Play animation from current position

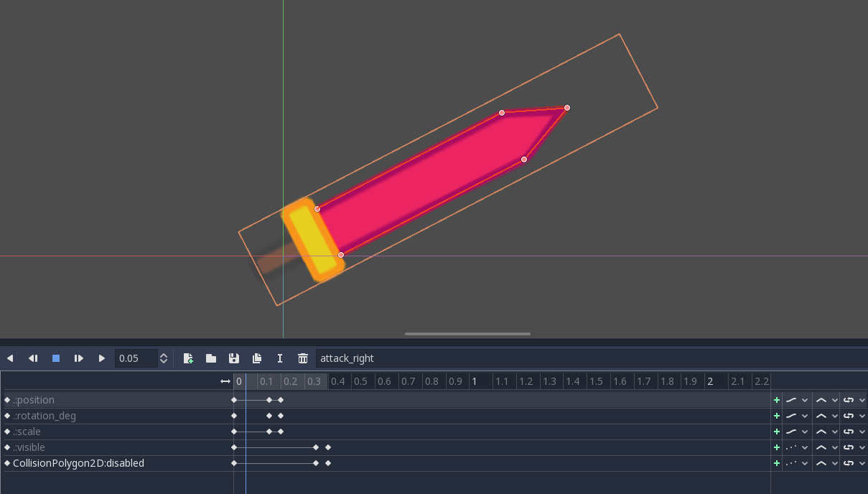102,358
